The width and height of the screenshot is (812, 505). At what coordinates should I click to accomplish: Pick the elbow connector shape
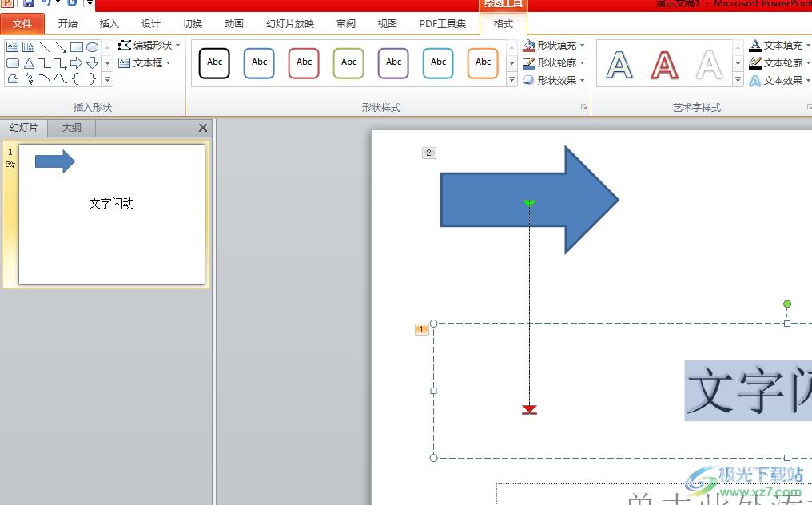pyautogui.click(x=45, y=63)
